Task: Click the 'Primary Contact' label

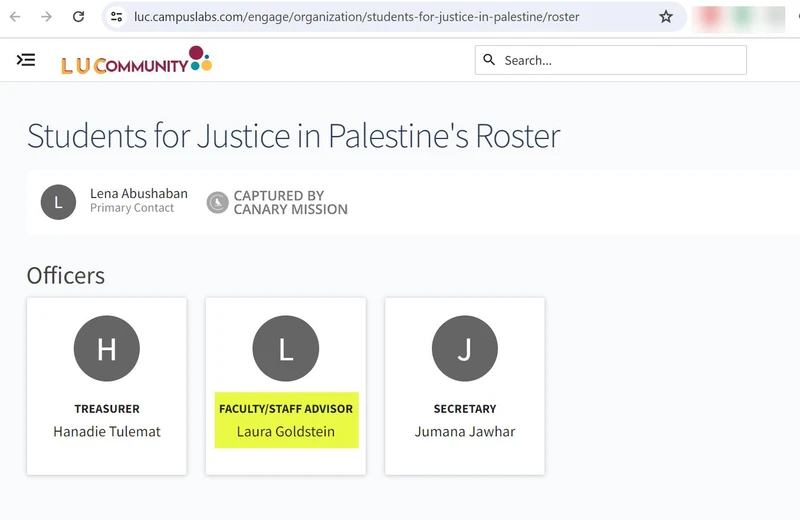Action: coord(132,208)
